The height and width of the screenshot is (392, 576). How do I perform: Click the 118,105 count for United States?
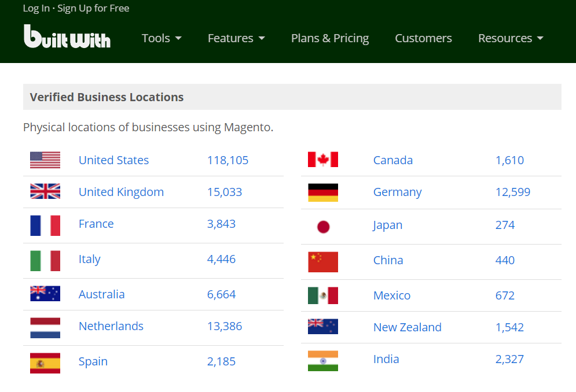228,160
